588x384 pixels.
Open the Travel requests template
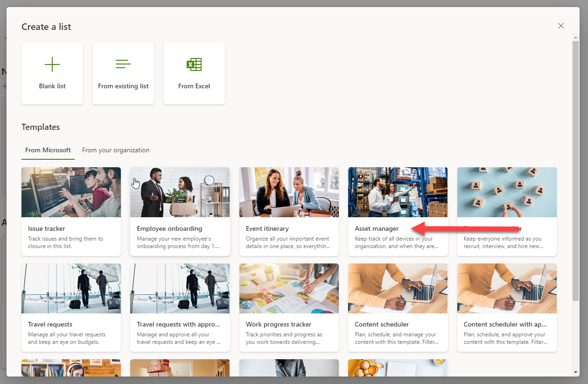click(x=71, y=307)
